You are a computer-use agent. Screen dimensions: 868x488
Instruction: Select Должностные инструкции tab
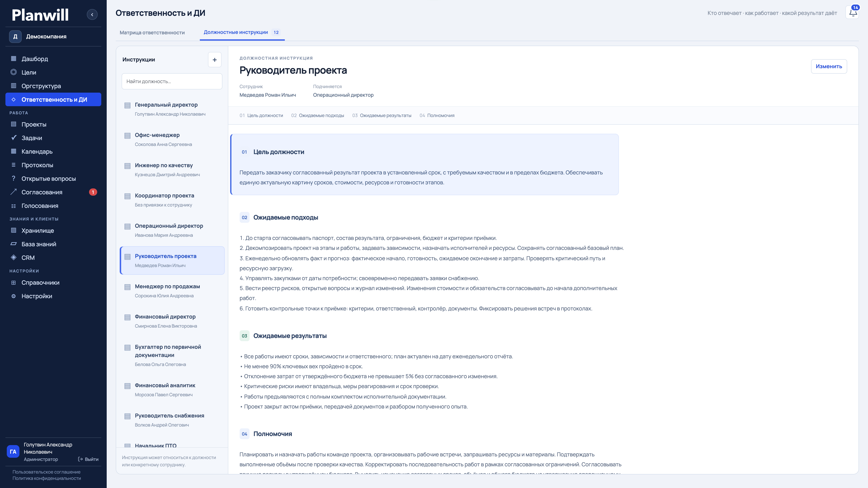point(242,32)
